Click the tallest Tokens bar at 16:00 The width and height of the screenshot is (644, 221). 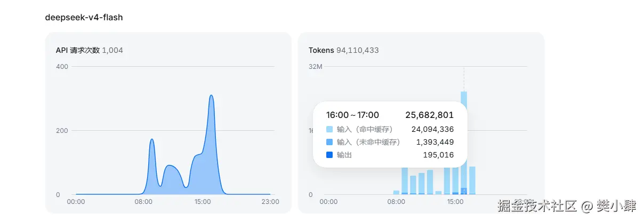464,97
